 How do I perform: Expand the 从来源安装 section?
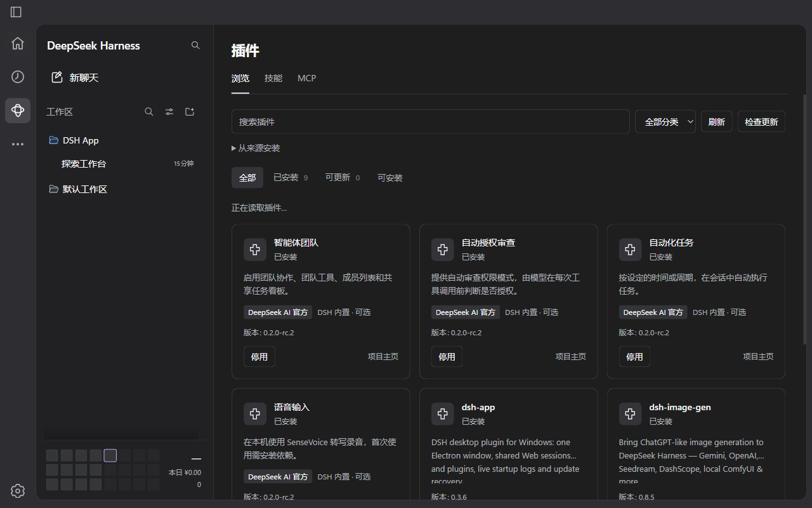tap(256, 148)
